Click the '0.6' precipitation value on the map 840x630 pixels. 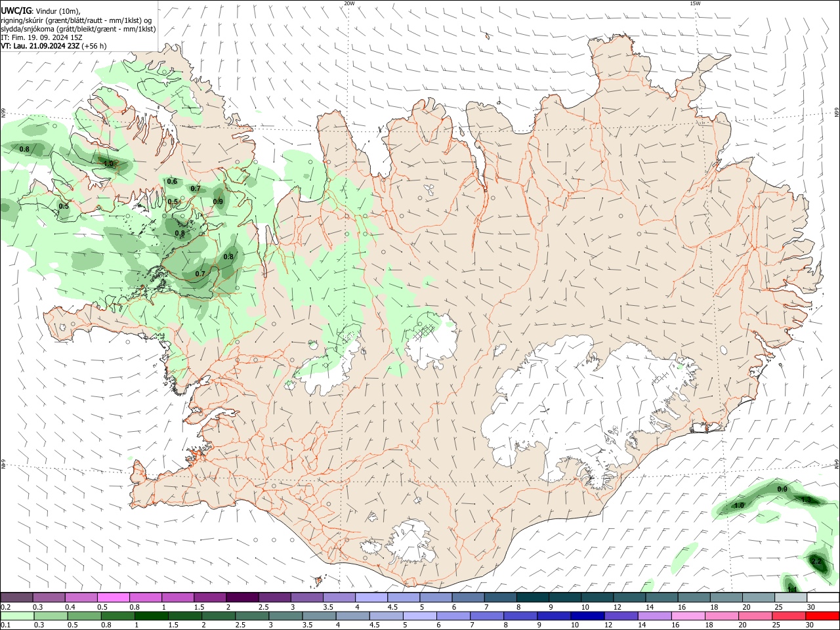[x=172, y=182]
